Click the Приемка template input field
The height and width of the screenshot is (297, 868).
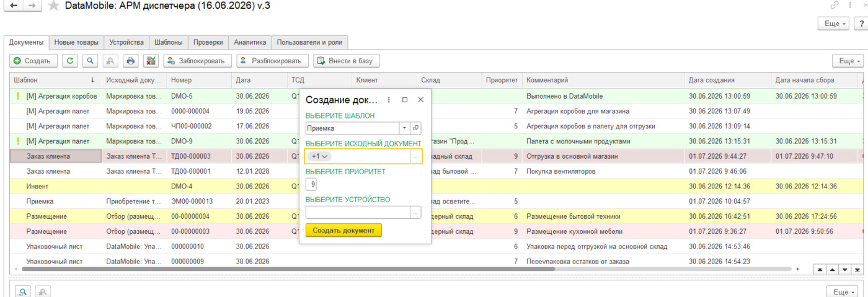(352, 128)
